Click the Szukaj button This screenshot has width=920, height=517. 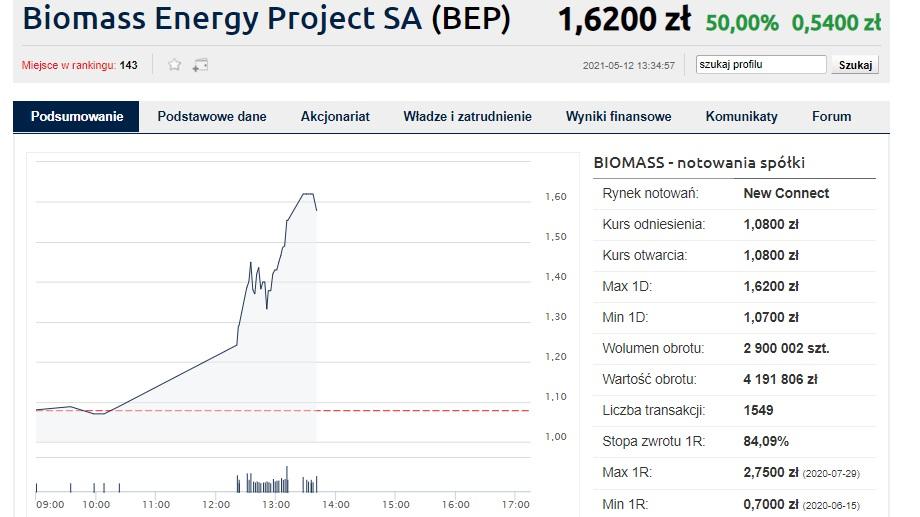point(855,65)
